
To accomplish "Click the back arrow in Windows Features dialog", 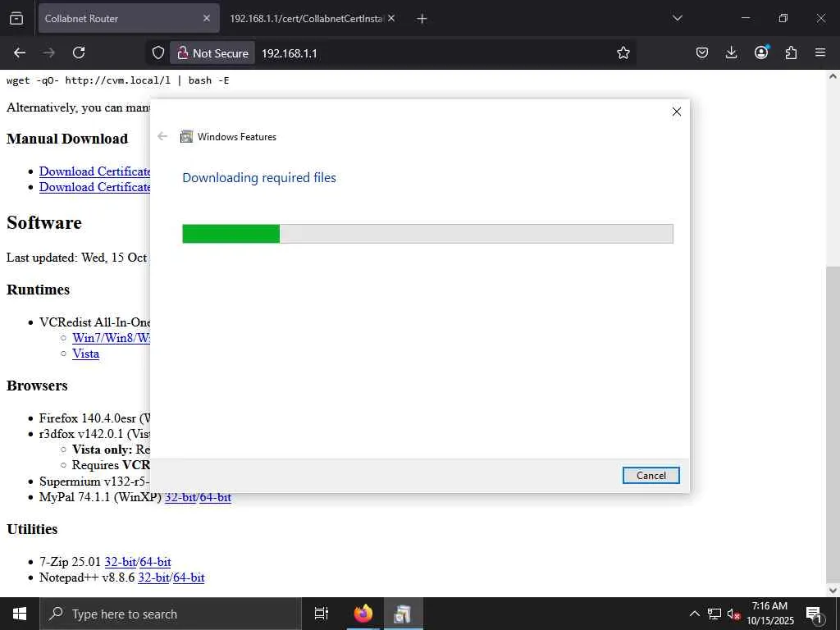I will (x=162, y=136).
